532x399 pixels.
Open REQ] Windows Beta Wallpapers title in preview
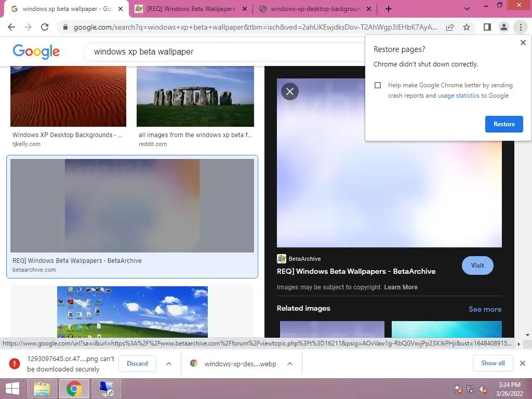tap(356, 271)
